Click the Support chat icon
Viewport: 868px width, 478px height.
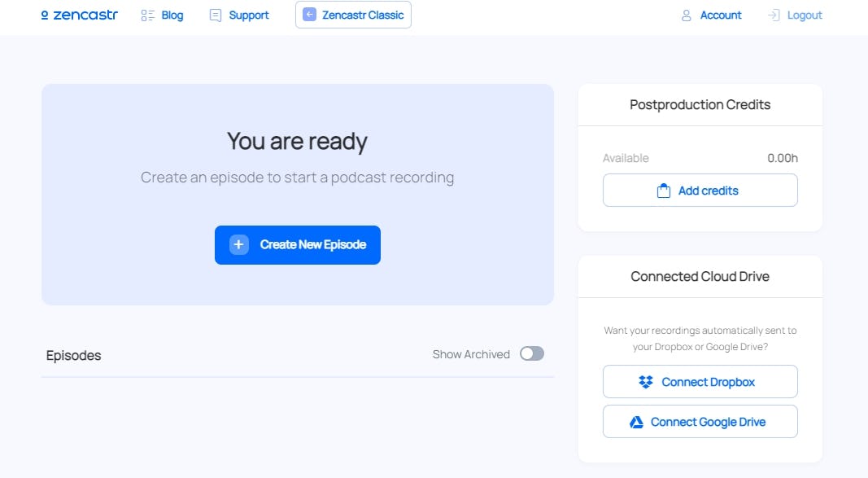(216, 15)
